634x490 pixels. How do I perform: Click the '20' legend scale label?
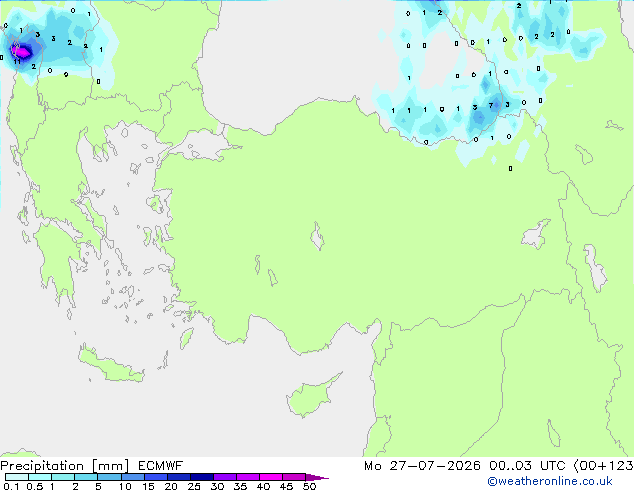pyautogui.click(x=171, y=486)
